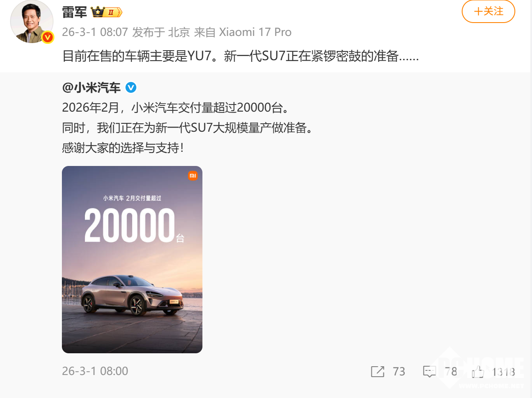Click the like count 1318
532x398 pixels.
tap(504, 371)
